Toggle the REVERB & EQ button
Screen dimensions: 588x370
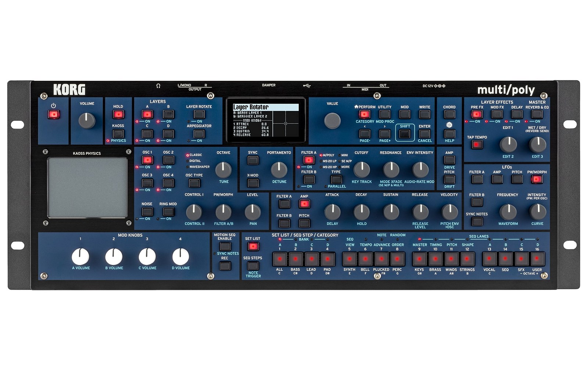point(537,114)
